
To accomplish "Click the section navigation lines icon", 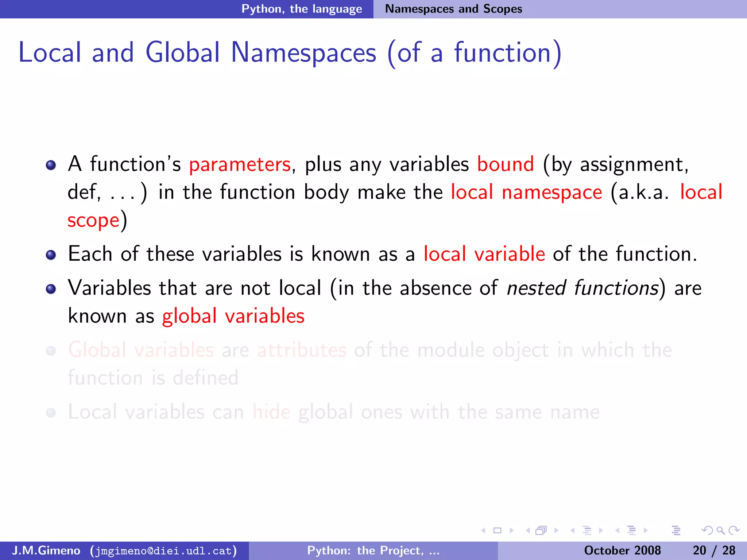I will 631,530.
